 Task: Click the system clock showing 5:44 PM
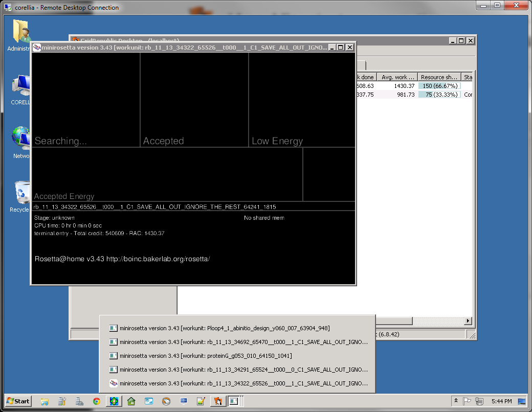(x=501, y=401)
